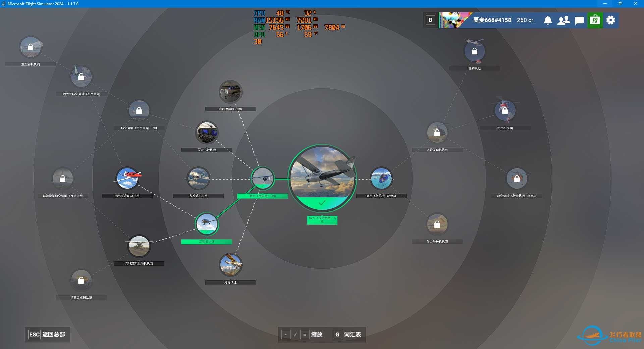
Task: Select the locked 起吊机执照 node
Action: point(505,110)
